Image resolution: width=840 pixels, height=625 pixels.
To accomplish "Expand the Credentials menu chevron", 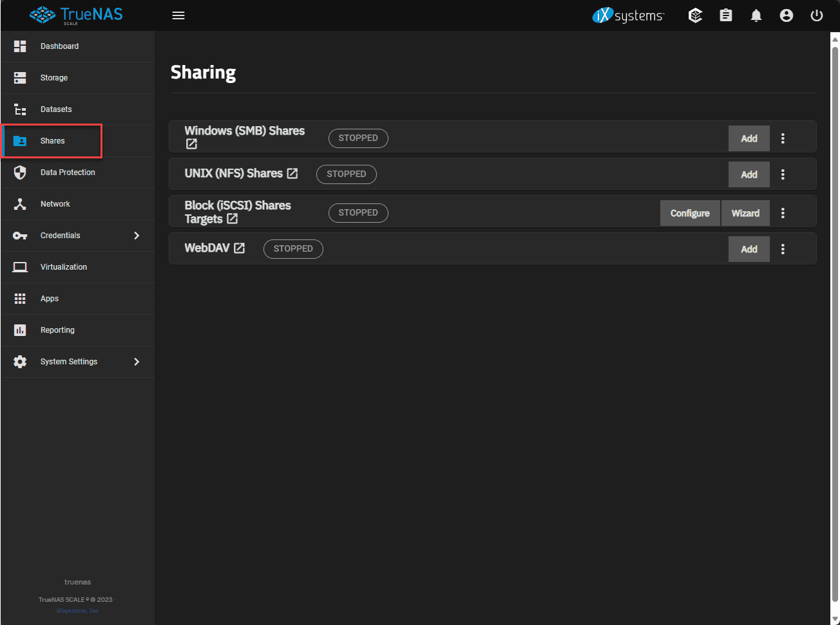I will point(137,235).
